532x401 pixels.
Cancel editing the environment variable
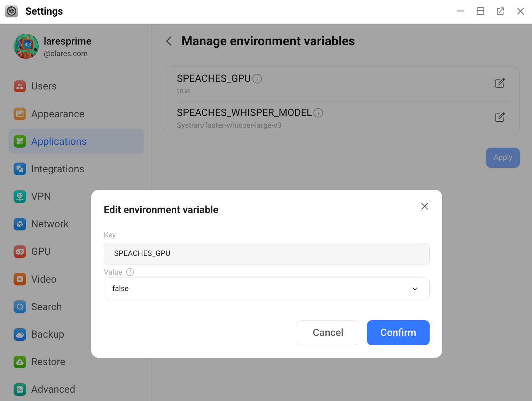coord(328,333)
